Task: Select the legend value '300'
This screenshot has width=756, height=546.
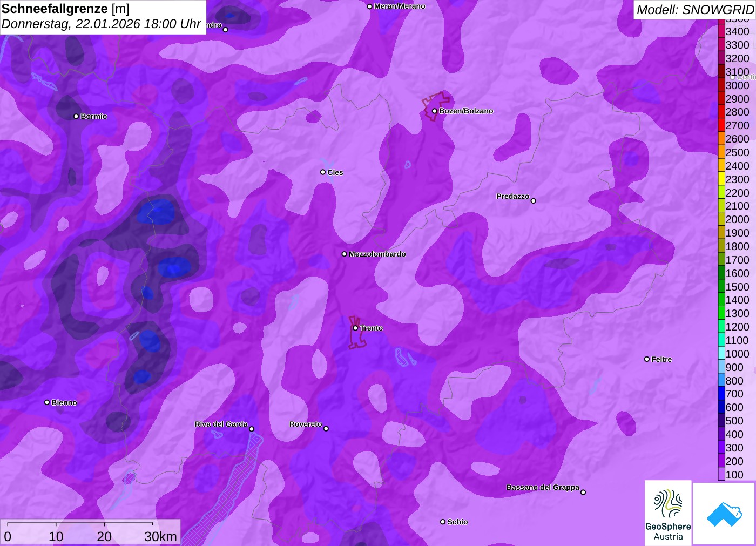Action: (x=734, y=448)
